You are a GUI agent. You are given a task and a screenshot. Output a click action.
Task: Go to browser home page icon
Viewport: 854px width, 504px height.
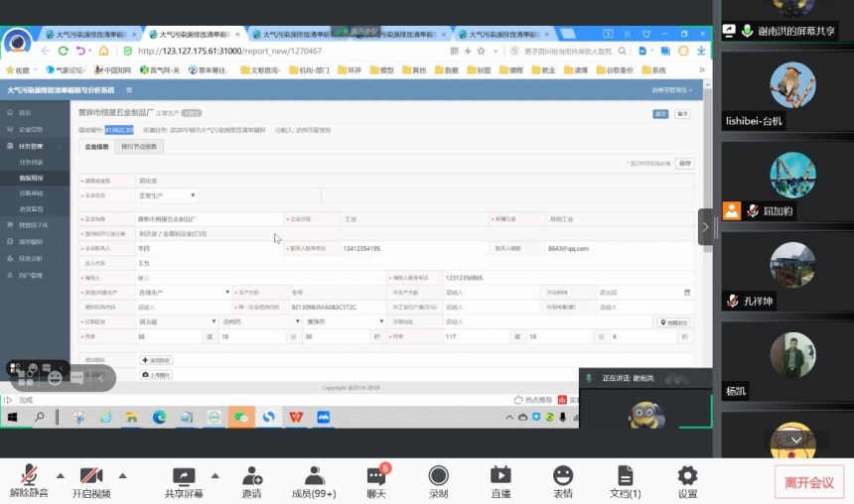tap(103, 51)
